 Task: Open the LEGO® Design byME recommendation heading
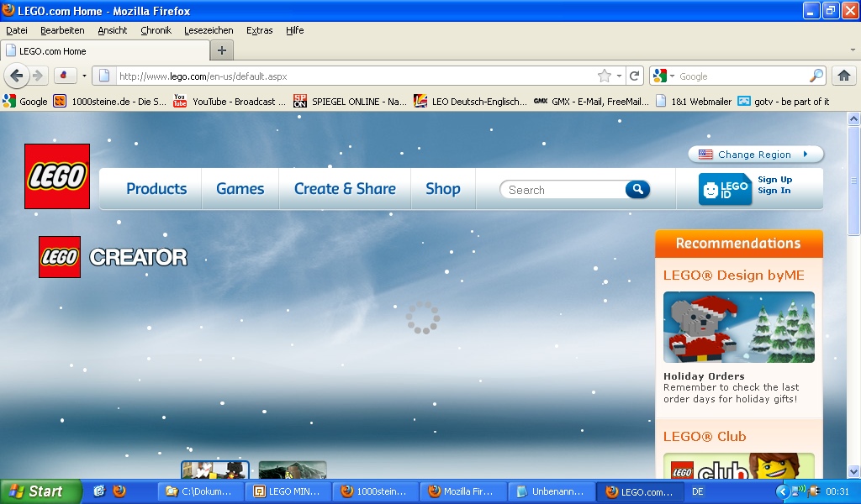pos(733,276)
